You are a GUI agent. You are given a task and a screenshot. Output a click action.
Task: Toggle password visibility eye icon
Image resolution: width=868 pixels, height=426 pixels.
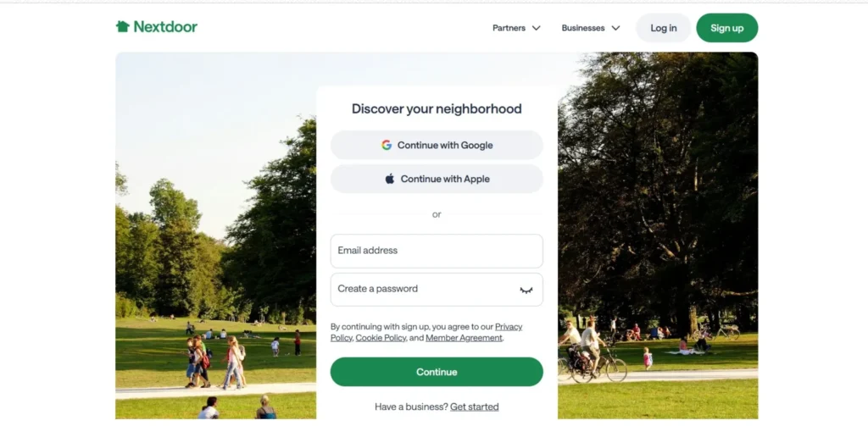(x=526, y=290)
